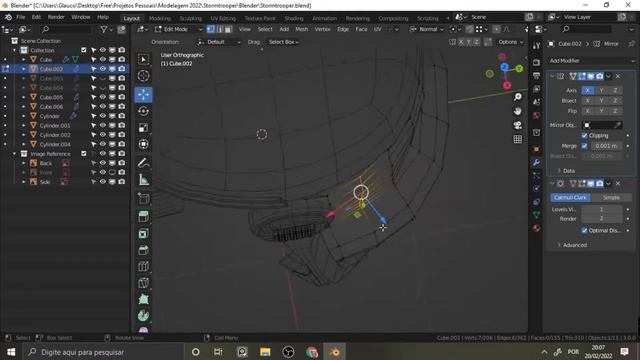Image resolution: width=640 pixels, height=360 pixels.
Task: Open the Edit Mode dropdown
Action: pos(178,29)
